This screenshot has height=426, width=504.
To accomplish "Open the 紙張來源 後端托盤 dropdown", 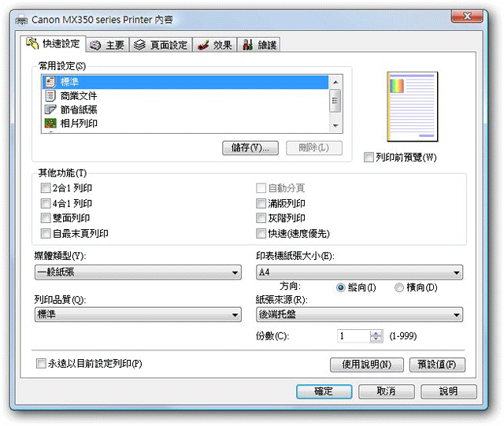I will pos(359,314).
